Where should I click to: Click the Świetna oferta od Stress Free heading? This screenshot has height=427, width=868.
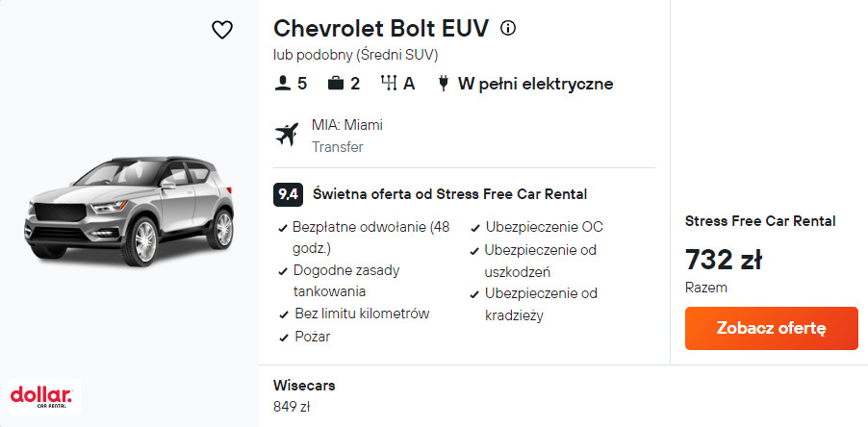pyautogui.click(x=449, y=193)
